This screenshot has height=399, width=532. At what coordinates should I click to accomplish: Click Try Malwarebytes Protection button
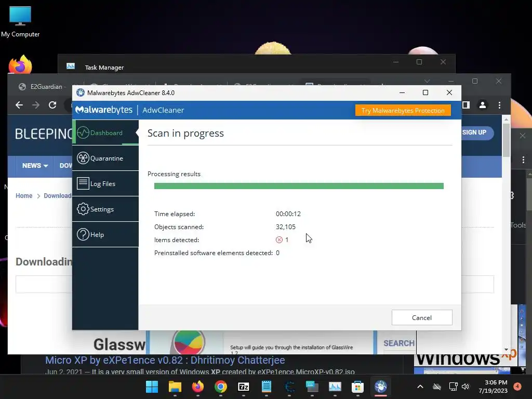403,110
